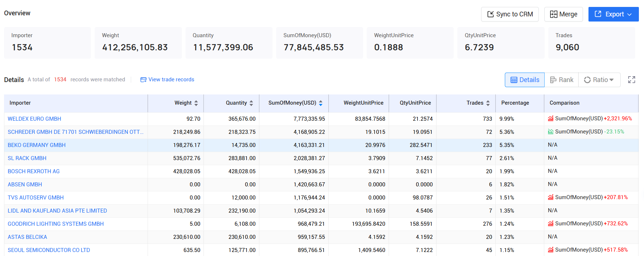The image size is (644, 256).
Task: Click the chart icon in TVS AUTOSERV GMBH row
Action: click(x=550, y=197)
